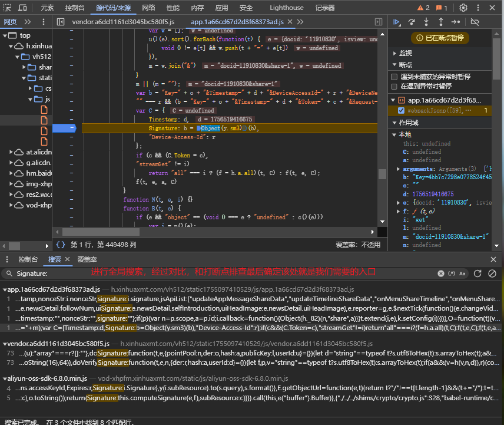Open the navigator pane three-dot menu

pos(44,22)
